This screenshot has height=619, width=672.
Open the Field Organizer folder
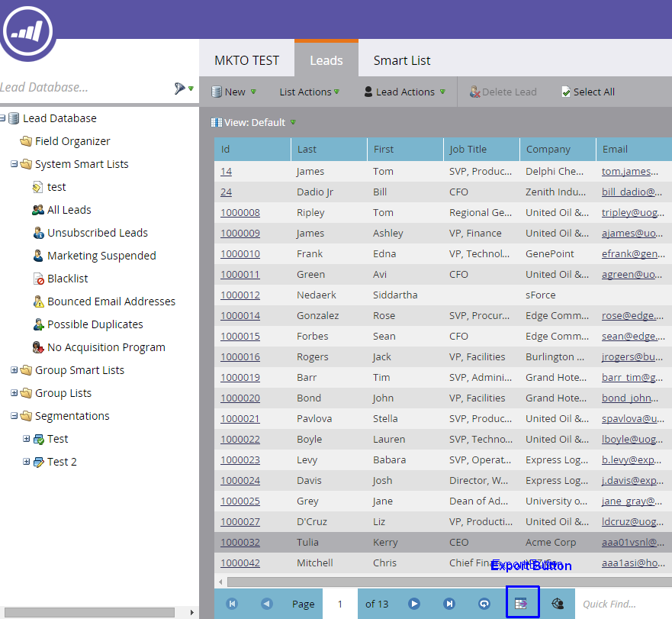[65, 141]
